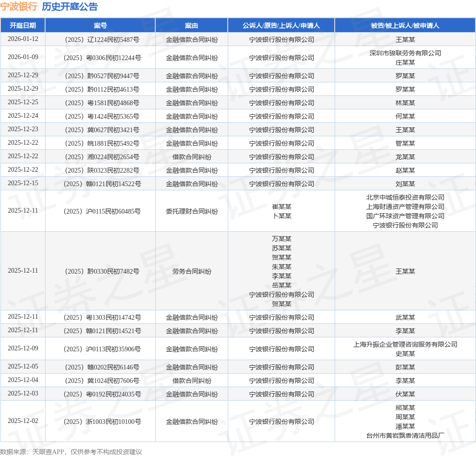Screen dimensions: 476x456
Task: Click defendant 龙某某
Action: [405, 157]
